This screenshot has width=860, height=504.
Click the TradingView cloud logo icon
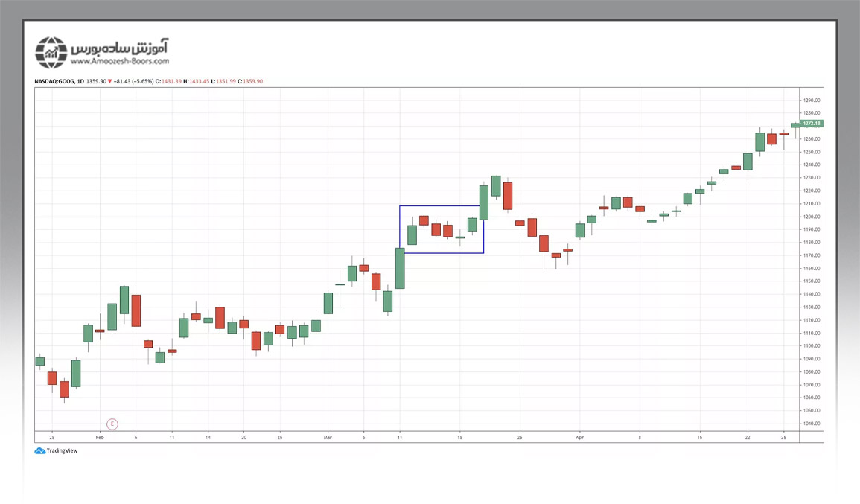(x=39, y=450)
